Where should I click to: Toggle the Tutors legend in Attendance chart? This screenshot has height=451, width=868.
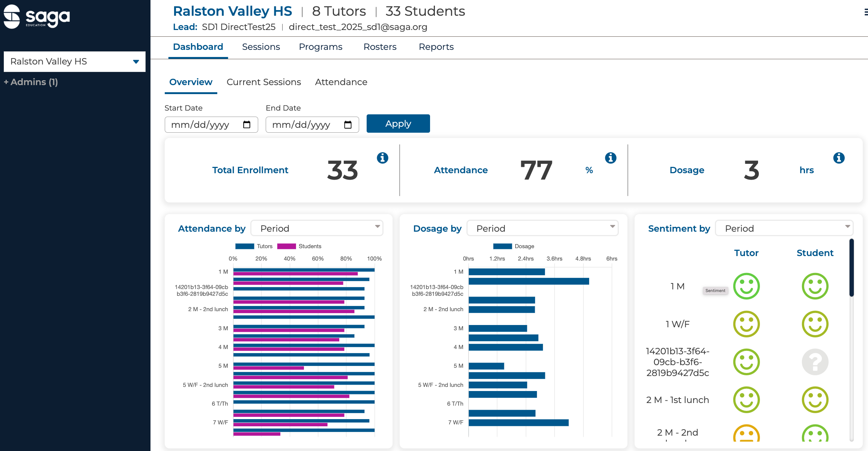click(254, 246)
